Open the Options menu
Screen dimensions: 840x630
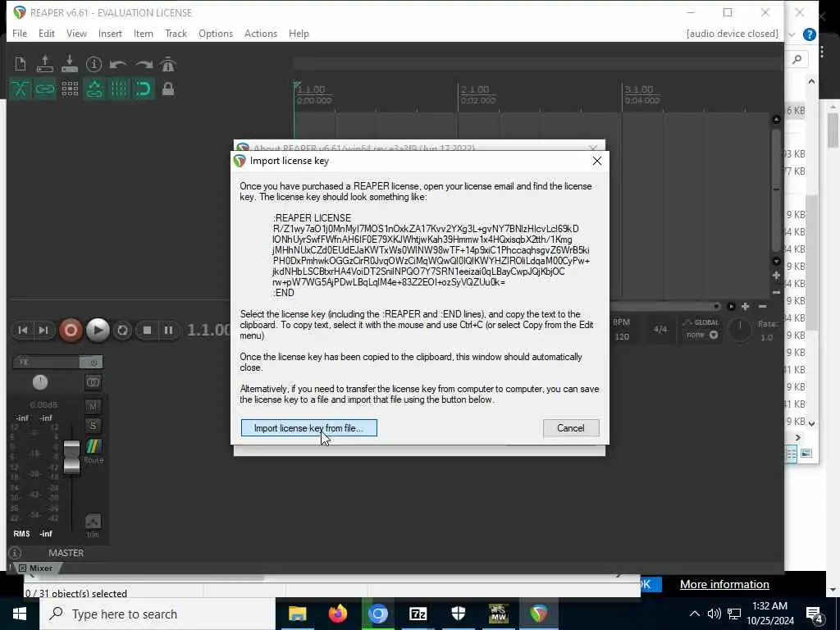click(216, 33)
